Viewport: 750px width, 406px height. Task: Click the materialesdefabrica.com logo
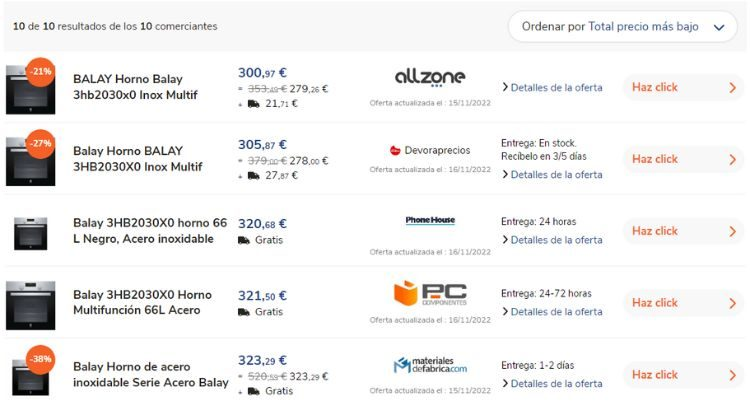[x=430, y=365]
